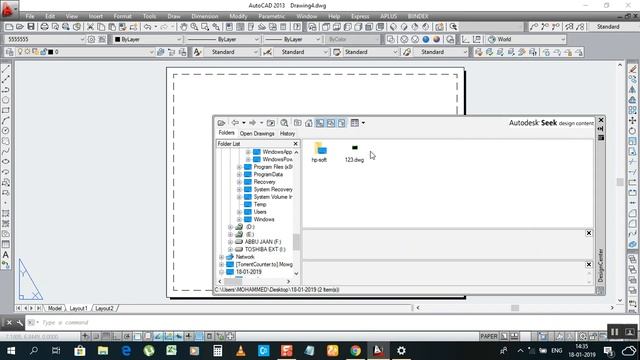Select the Rectangle draw tool
This screenshot has width=640, height=360.
click(x=6, y=110)
